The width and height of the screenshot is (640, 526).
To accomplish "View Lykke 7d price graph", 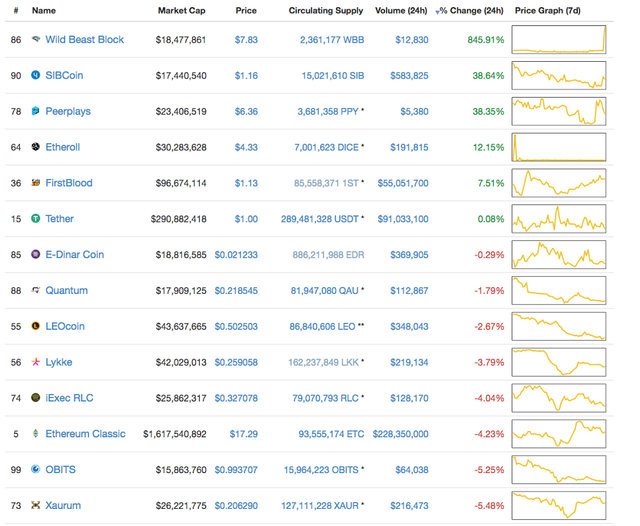I will [x=559, y=362].
